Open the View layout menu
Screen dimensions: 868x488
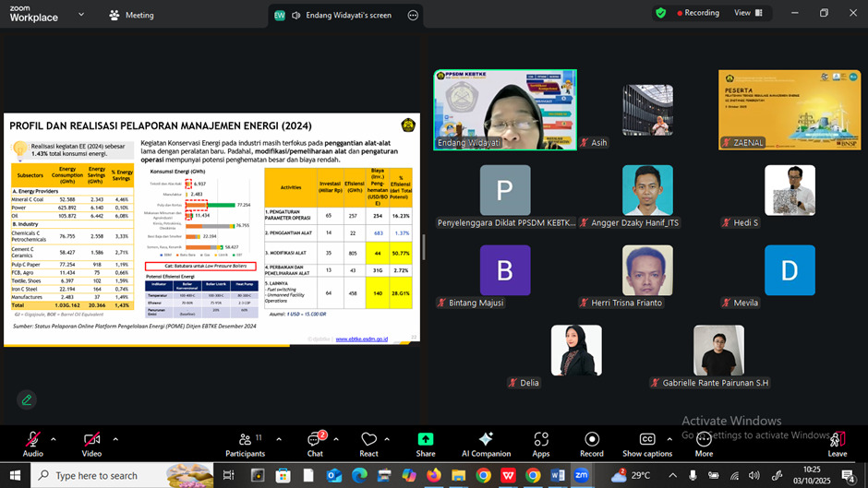pyautogui.click(x=748, y=13)
